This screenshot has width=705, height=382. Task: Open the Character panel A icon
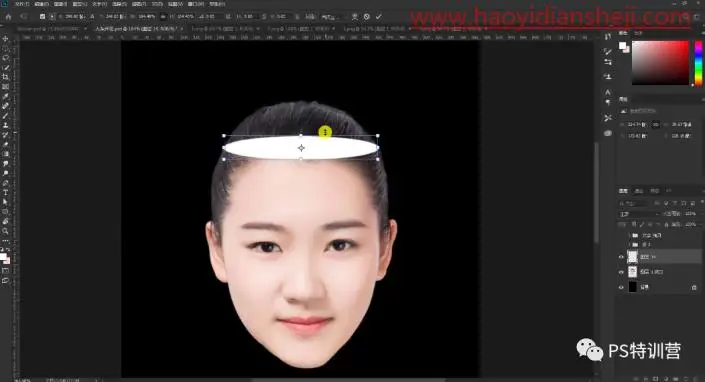[608, 92]
